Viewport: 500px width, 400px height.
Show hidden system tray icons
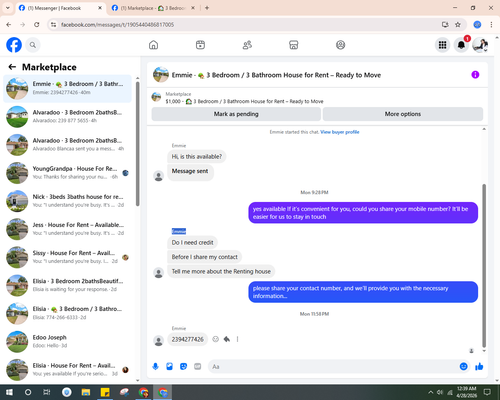click(430, 392)
